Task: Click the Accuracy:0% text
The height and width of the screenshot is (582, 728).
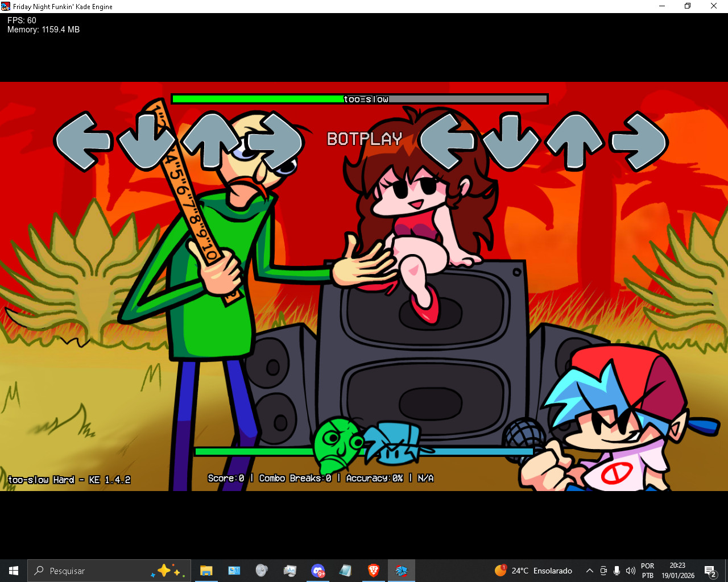Action: pyautogui.click(x=374, y=478)
